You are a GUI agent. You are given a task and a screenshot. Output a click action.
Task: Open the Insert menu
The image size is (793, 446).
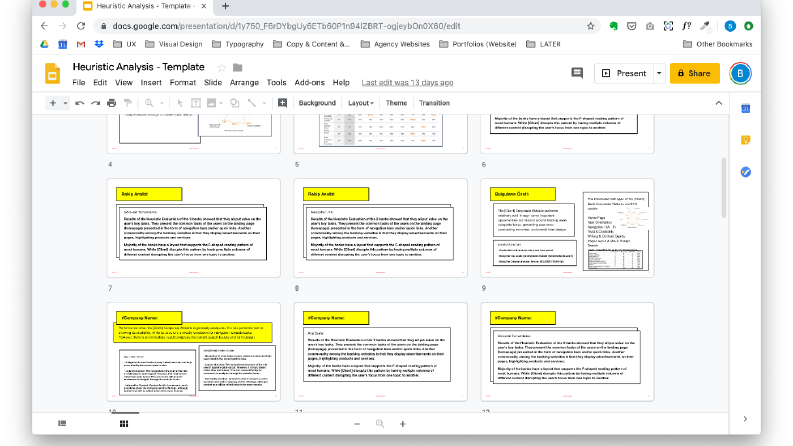tap(151, 82)
